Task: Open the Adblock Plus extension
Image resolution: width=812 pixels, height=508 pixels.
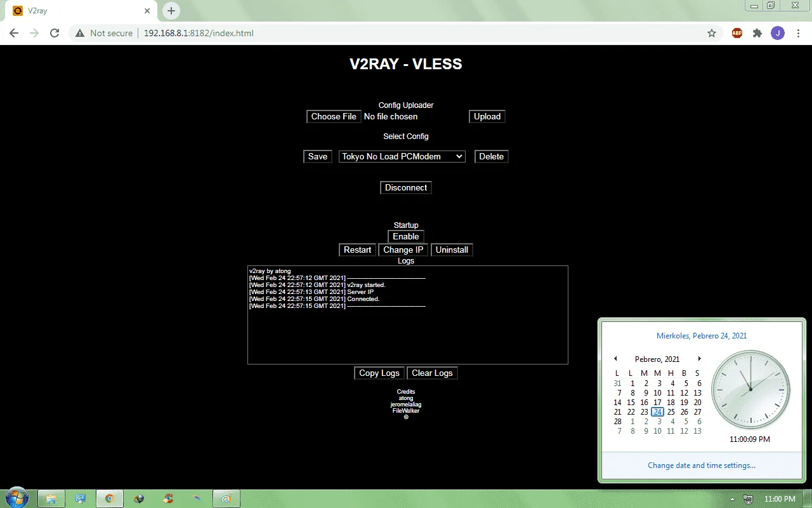Action: click(x=737, y=33)
